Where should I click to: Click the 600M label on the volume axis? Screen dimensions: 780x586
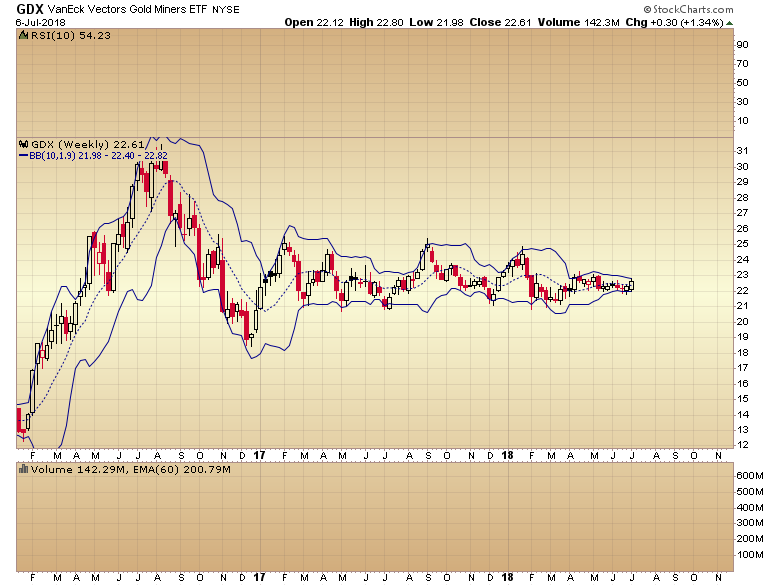pyautogui.click(x=749, y=476)
